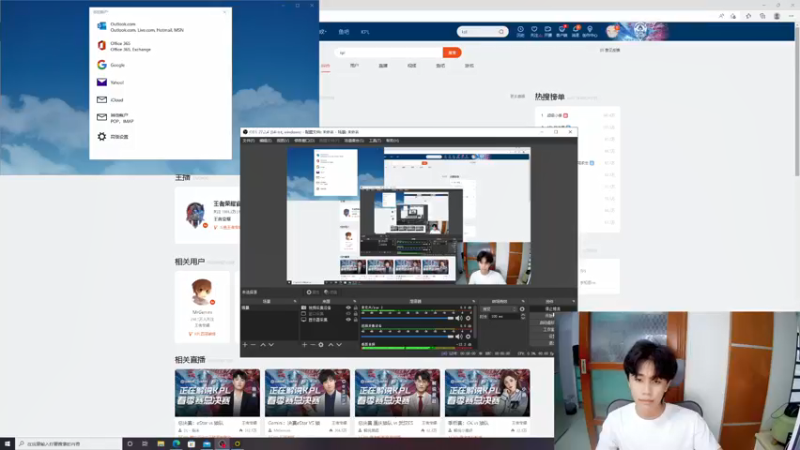This screenshot has width=800, height=450.
Task: Open the OBS 工具 menu
Action: 375,140
